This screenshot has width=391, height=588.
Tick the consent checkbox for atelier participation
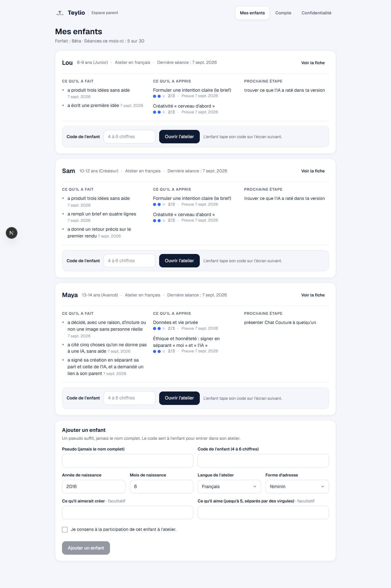click(65, 530)
